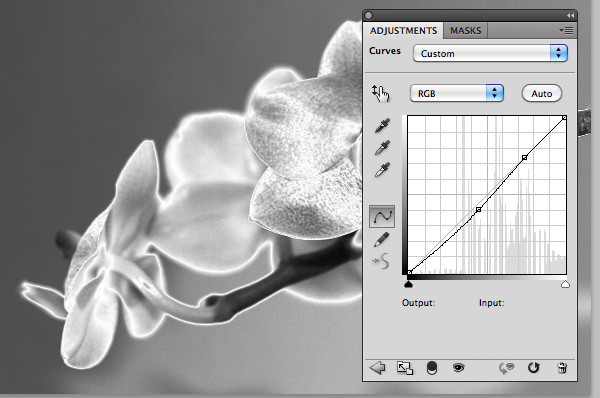The image size is (600, 398).
Task: Collapse panel with double-arrow icon
Action: point(571,15)
